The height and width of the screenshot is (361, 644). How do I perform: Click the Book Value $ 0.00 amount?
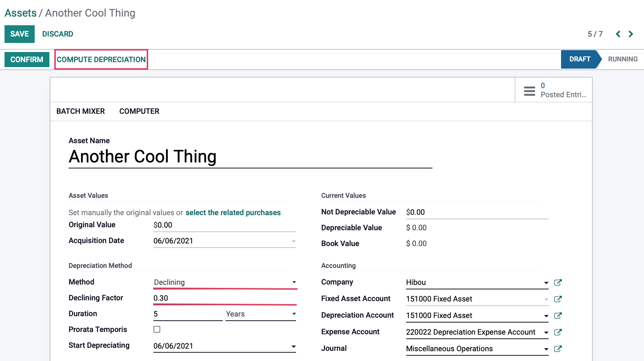[416, 243]
